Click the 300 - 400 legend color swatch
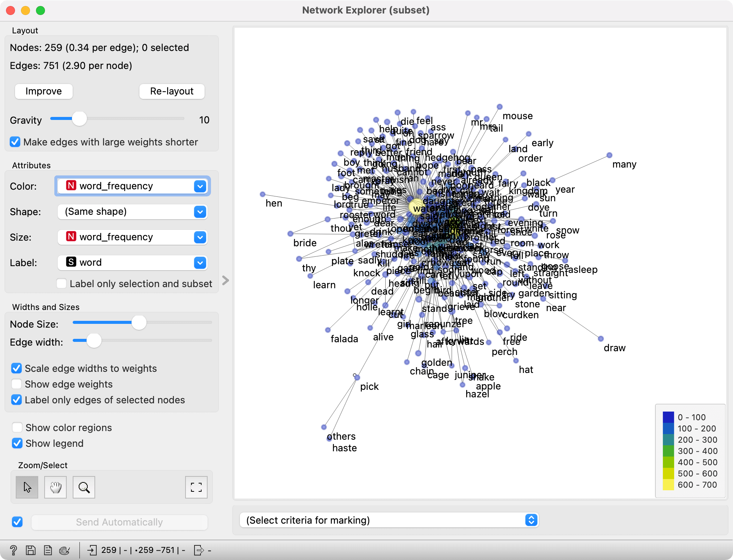 point(669,451)
